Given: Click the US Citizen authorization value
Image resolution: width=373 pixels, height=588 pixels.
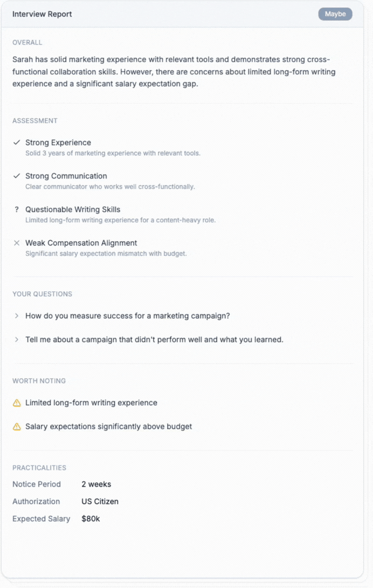Looking at the screenshot, I should click(x=100, y=502).
